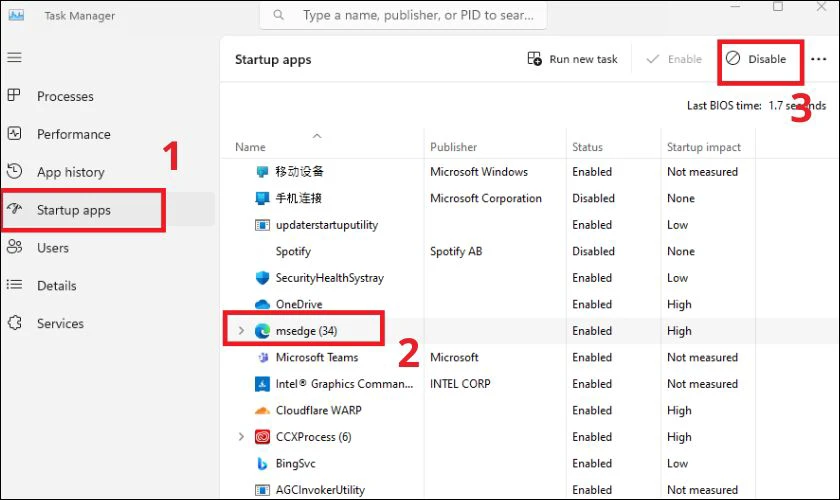This screenshot has height=500, width=840.
Task: Click the BingSvc icon
Action: (x=262, y=464)
